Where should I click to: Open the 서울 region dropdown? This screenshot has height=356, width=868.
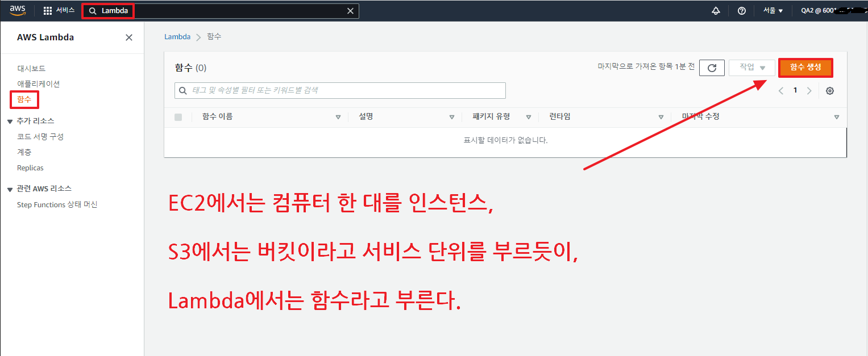coord(773,11)
